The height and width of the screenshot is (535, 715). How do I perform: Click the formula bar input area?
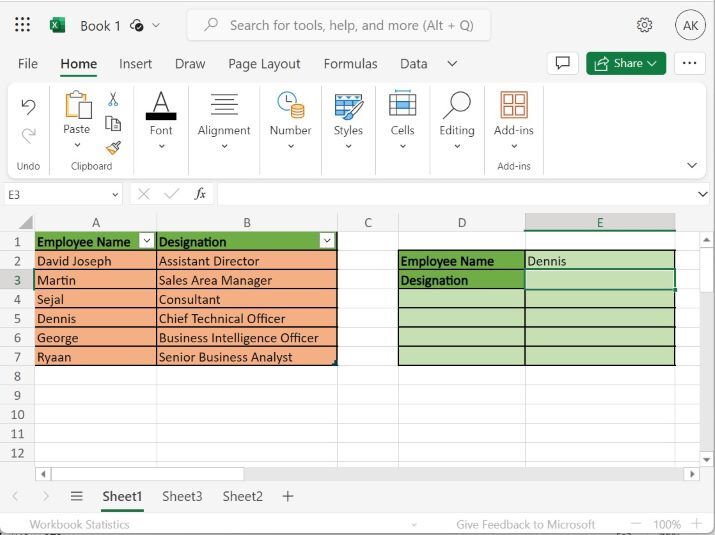[456, 194]
